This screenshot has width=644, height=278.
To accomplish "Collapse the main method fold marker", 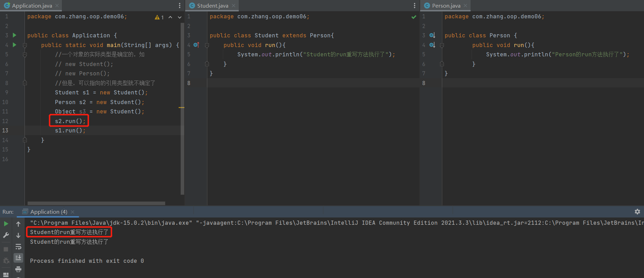I will 25,45.
